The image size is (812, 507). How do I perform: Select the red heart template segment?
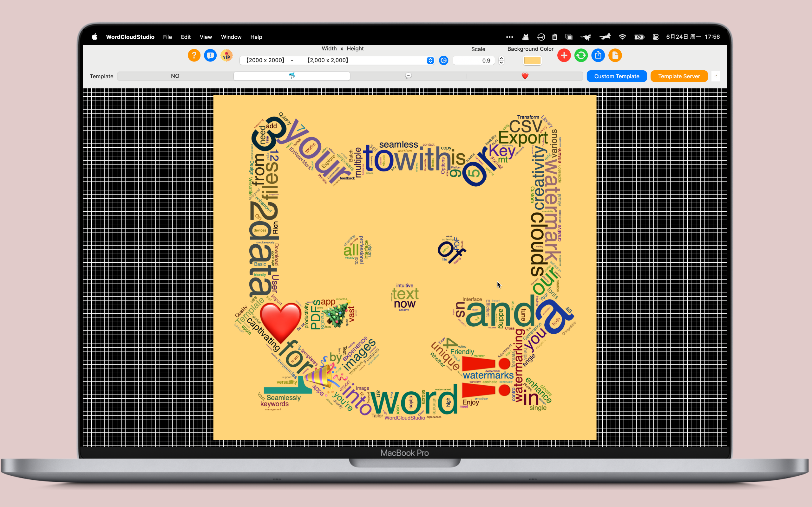point(525,76)
